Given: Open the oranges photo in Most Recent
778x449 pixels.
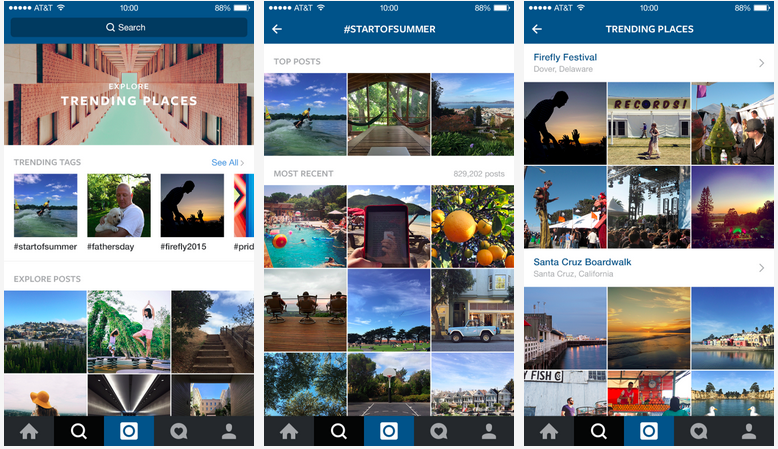Looking at the screenshot, I should [x=472, y=226].
